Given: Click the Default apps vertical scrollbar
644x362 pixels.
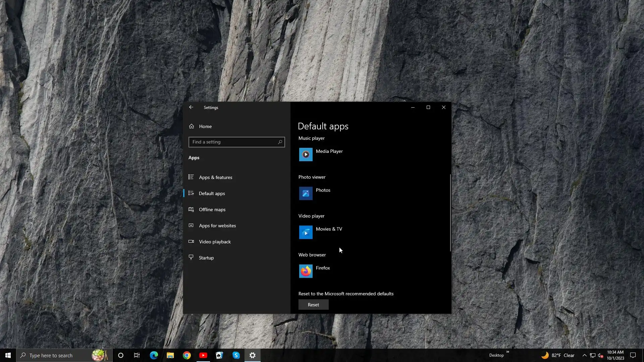Looking at the screenshot, I should pyautogui.click(x=450, y=213).
